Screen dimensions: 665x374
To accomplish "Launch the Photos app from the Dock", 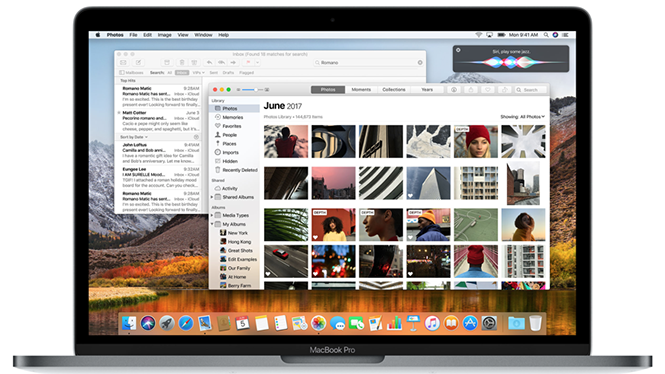I will pos(318,324).
